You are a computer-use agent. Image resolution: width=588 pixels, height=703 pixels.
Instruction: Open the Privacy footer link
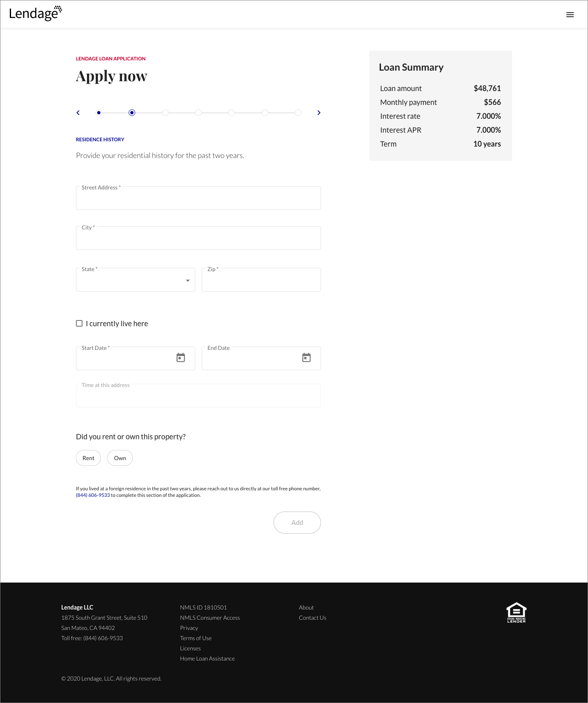pyautogui.click(x=189, y=628)
